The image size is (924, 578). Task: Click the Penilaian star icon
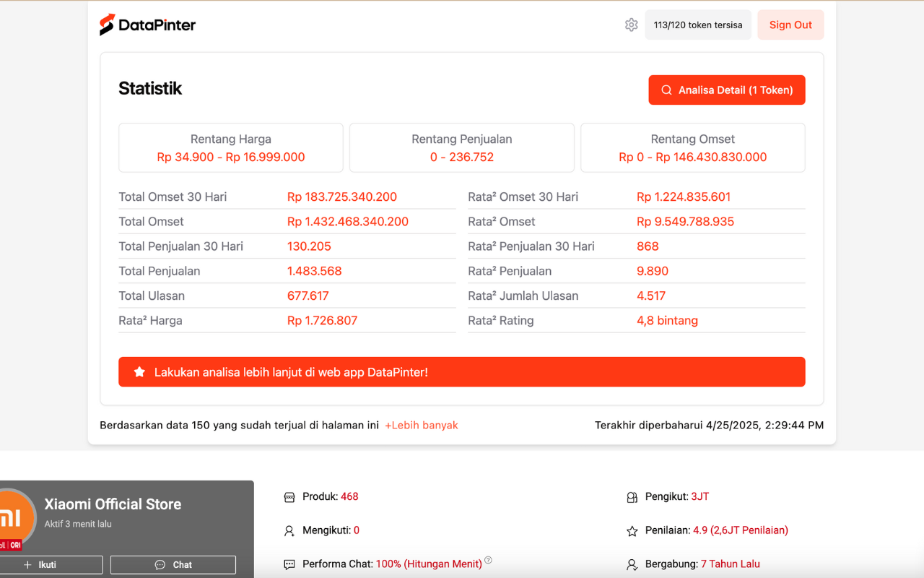[632, 531]
